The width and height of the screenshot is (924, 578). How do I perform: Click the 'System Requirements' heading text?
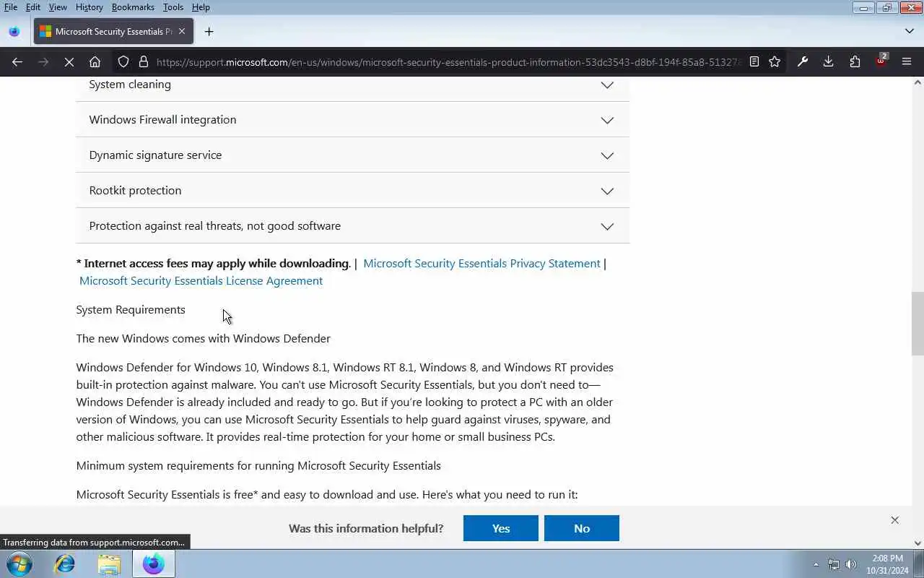[131, 310]
